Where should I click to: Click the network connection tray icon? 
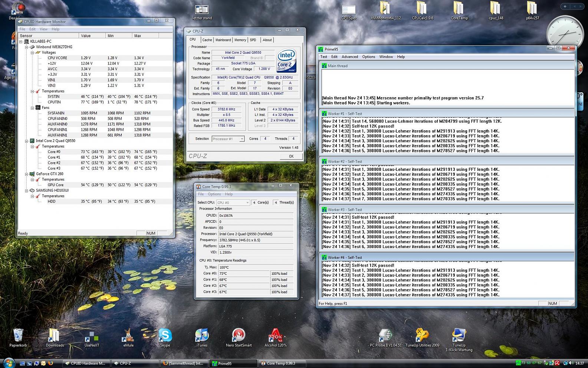pos(565,363)
